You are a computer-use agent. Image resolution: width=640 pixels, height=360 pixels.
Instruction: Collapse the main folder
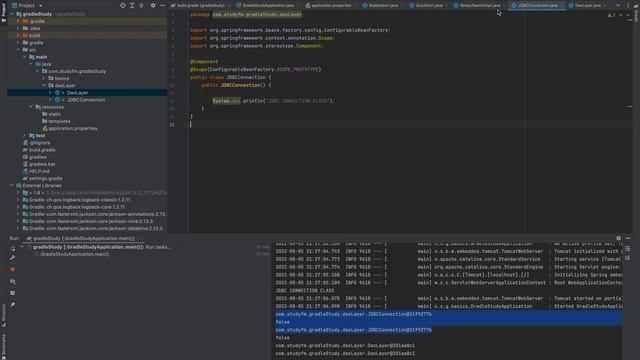click(x=24, y=57)
